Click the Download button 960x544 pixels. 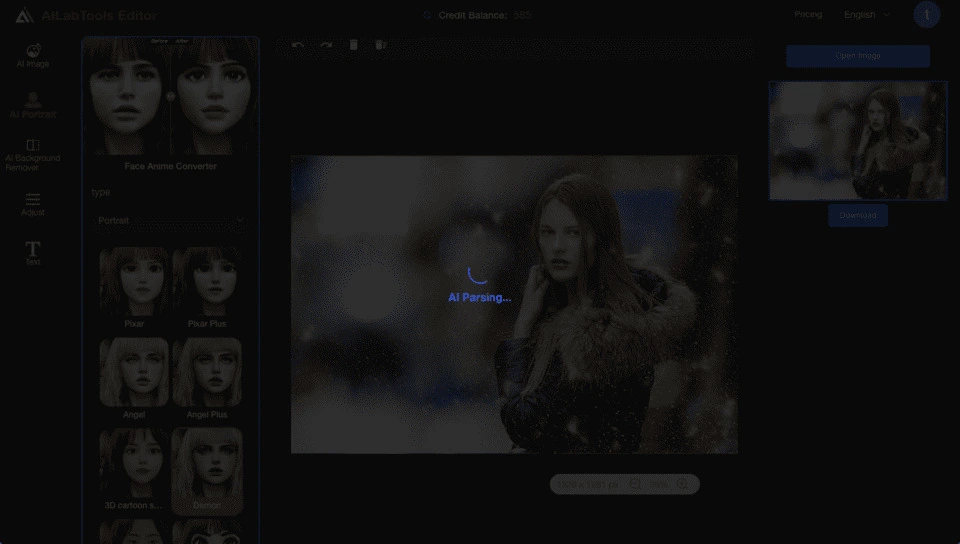pyautogui.click(x=858, y=215)
